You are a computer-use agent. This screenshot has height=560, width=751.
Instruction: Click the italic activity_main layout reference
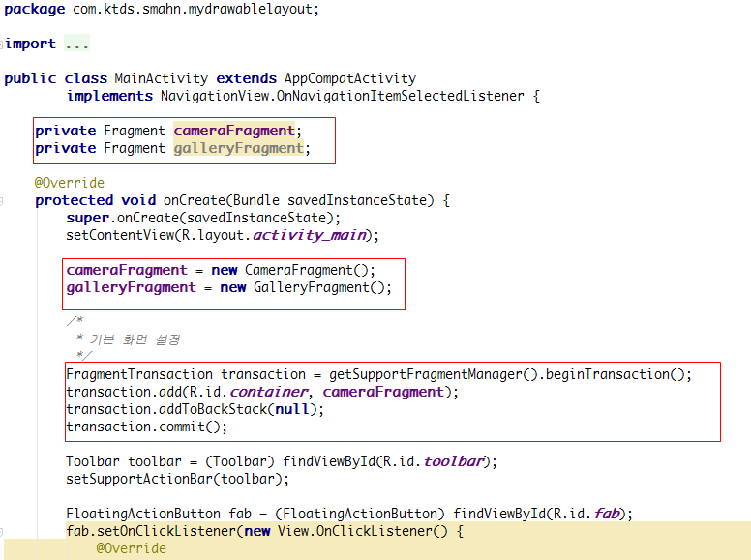(x=310, y=235)
